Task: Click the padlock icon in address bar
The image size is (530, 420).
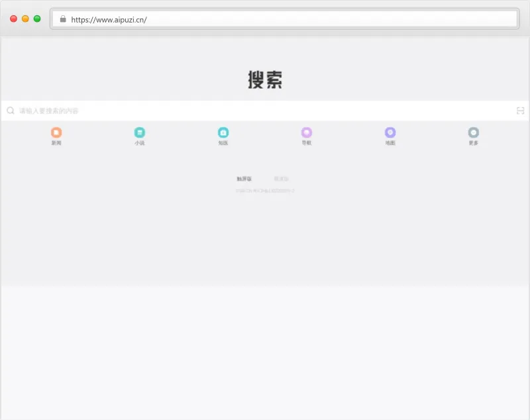Action: pos(63,19)
